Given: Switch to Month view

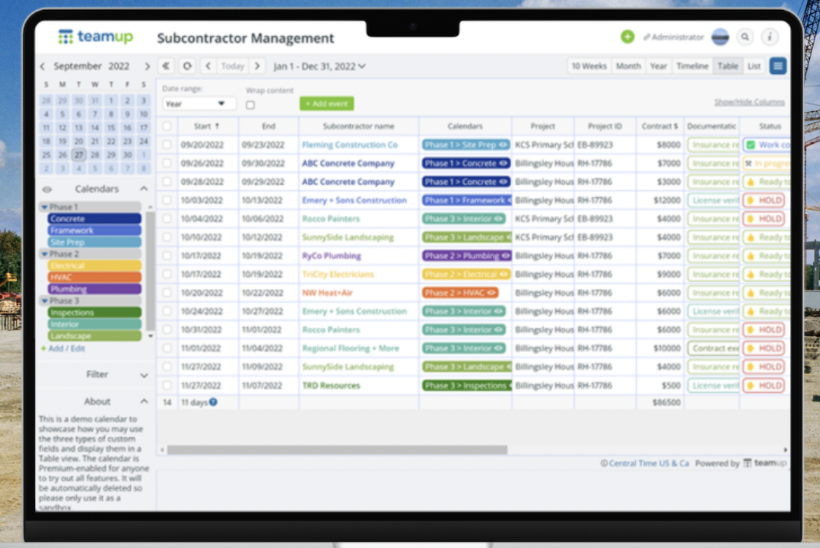Looking at the screenshot, I should click(628, 66).
